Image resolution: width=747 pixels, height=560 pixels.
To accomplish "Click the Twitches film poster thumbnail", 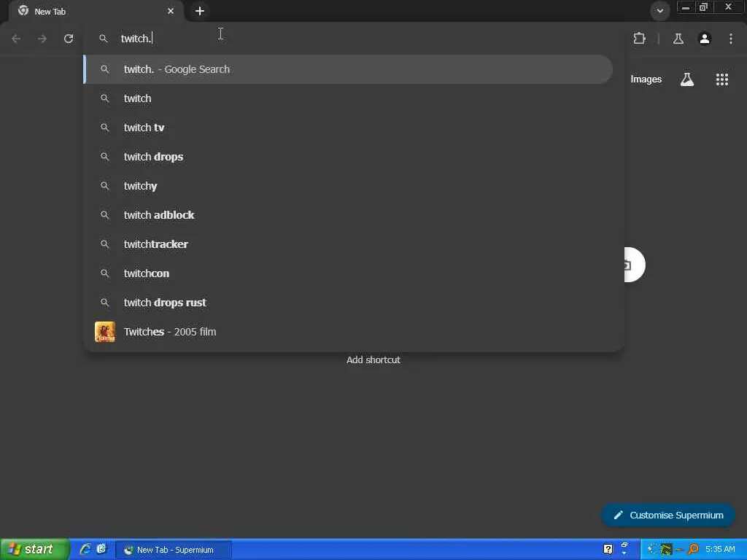I will pos(105,332).
